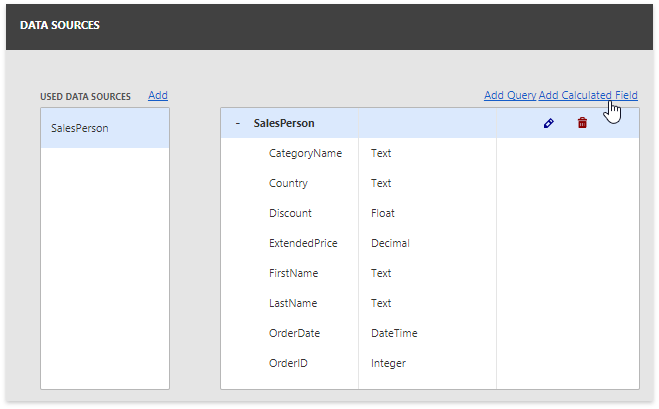This screenshot has height=409, width=659.
Task: Select the FirstName field row
Action: coord(294,273)
